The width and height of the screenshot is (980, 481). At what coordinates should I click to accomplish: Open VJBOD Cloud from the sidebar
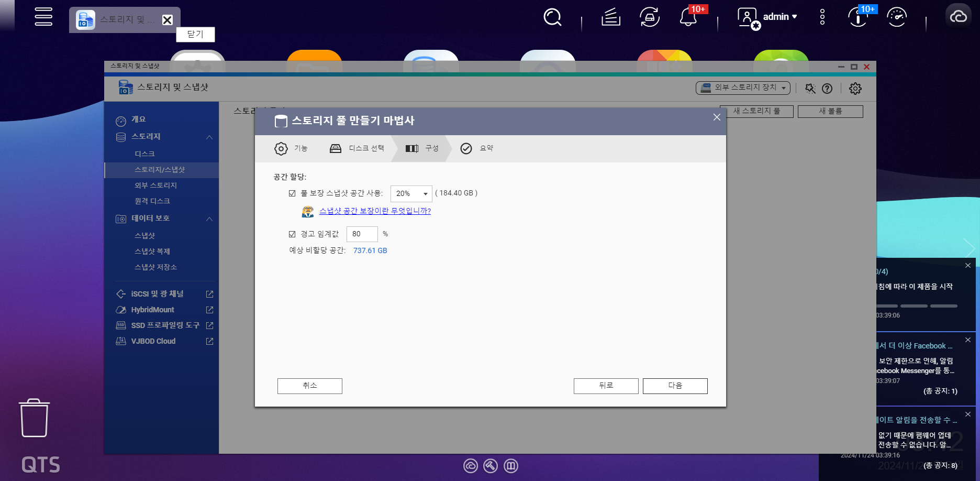[153, 341]
